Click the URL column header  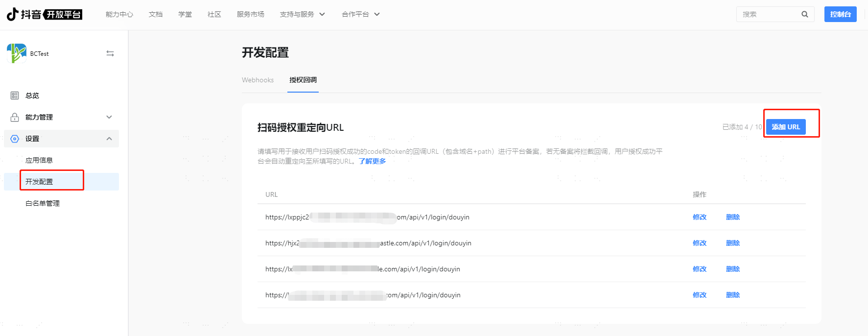pyautogui.click(x=271, y=194)
